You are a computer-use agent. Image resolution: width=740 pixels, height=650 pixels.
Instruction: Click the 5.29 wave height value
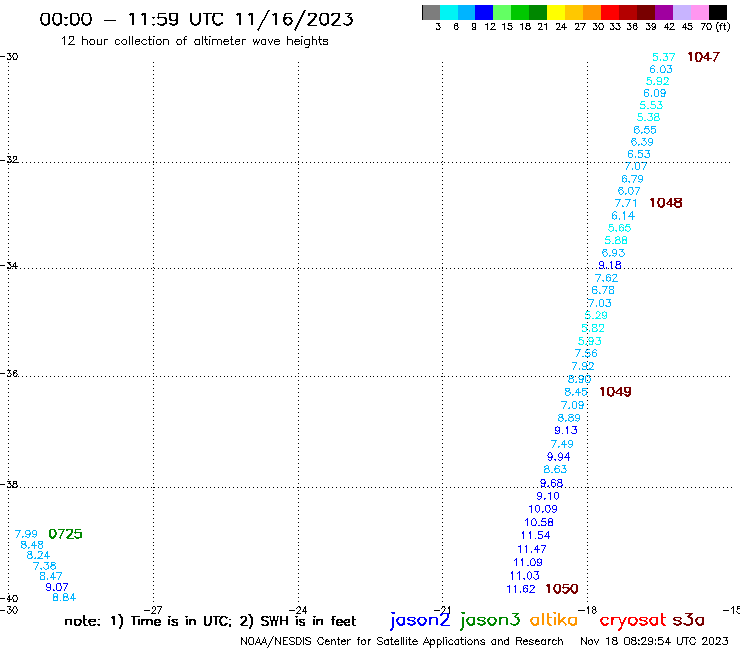pyautogui.click(x=596, y=315)
